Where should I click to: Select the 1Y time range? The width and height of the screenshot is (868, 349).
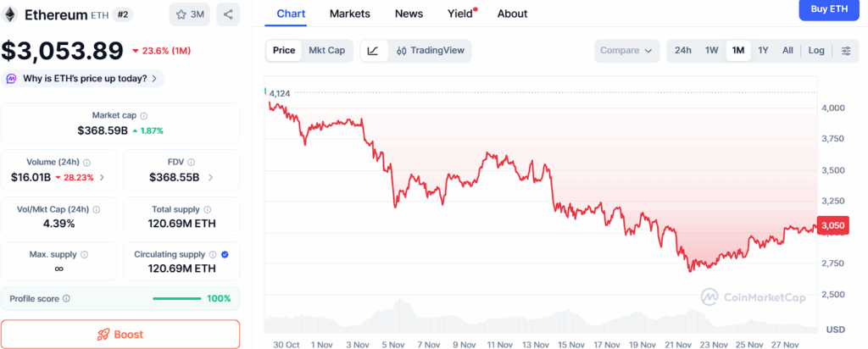tap(764, 51)
